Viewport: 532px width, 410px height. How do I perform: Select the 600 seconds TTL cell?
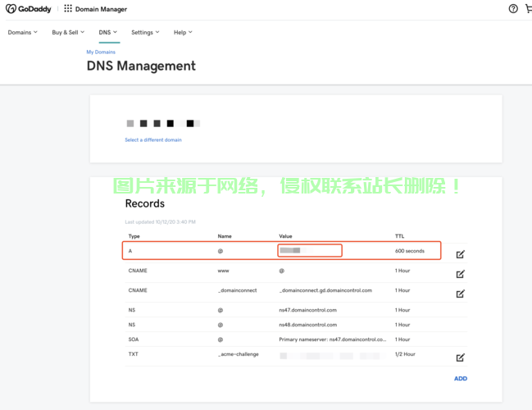pyautogui.click(x=410, y=251)
